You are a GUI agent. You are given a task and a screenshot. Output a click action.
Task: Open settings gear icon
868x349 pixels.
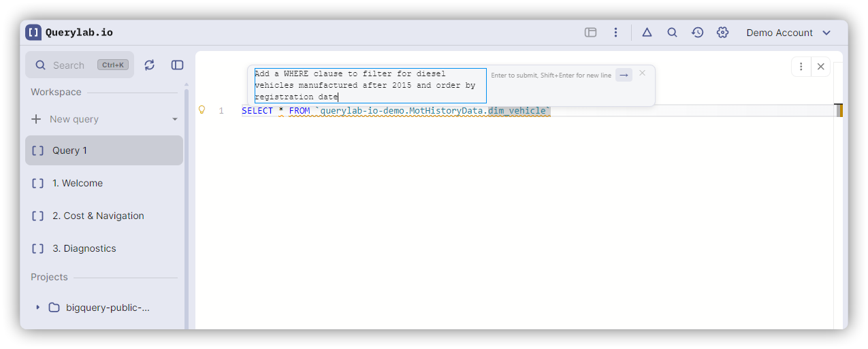[722, 33]
